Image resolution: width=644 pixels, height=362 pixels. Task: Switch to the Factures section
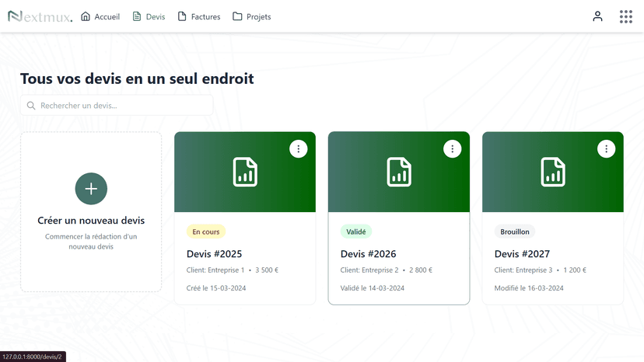click(198, 16)
